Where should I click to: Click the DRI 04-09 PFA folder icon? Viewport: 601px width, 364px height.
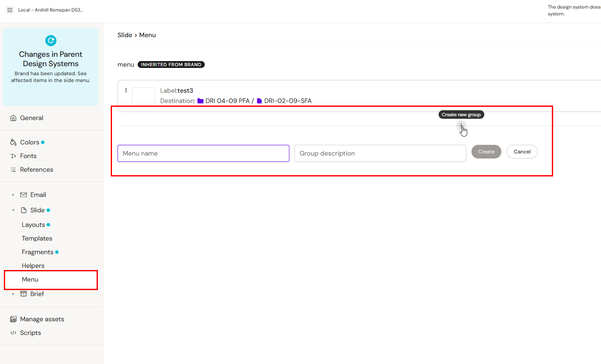[x=200, y=101]
